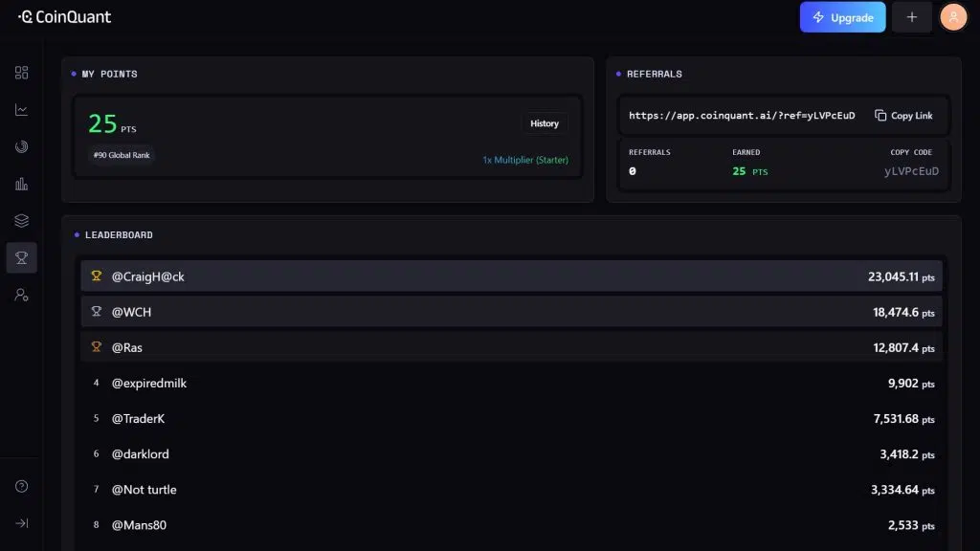The image size is (980, 551).
Task: Select @CraigH@ck leaderboard row
Action: pyautogui.click(x=511, y=276)
